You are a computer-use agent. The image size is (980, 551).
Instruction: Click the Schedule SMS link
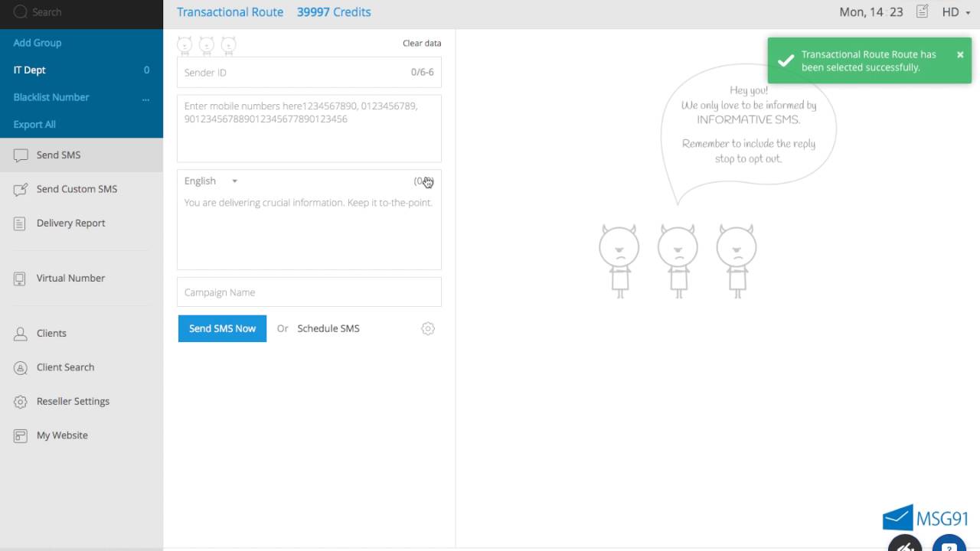[328, 328]
